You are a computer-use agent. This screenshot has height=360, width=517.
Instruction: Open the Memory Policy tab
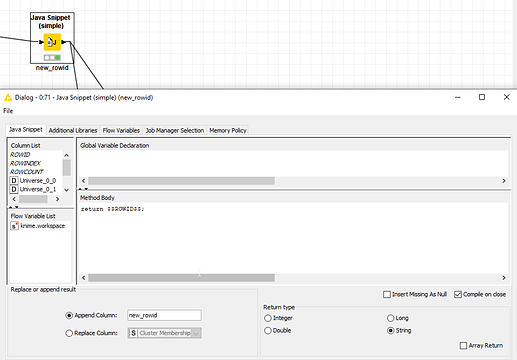(x=228, y=130)
